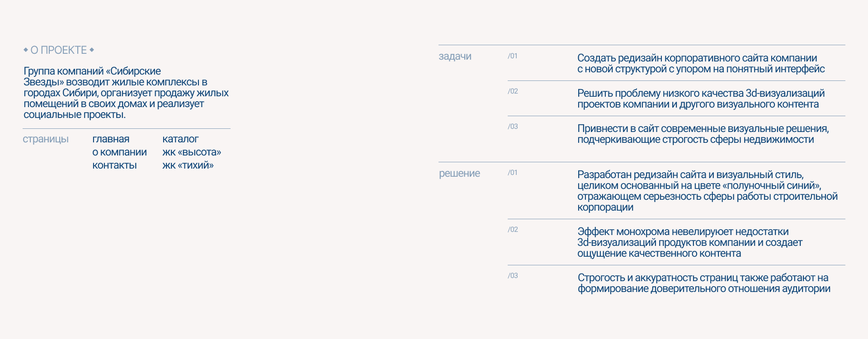Click the task about корпоративного сайта redesign

pyautogui.click(x=701, y=64)
